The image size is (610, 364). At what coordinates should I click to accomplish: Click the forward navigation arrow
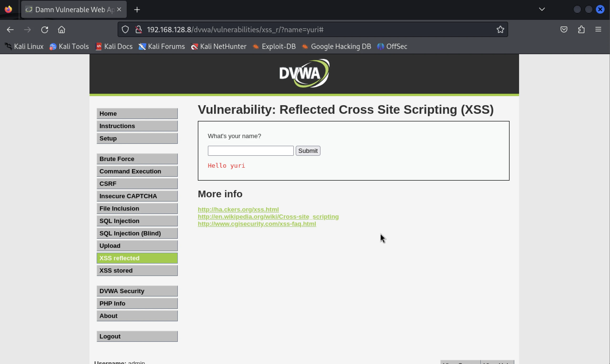(x=27, y=30)
